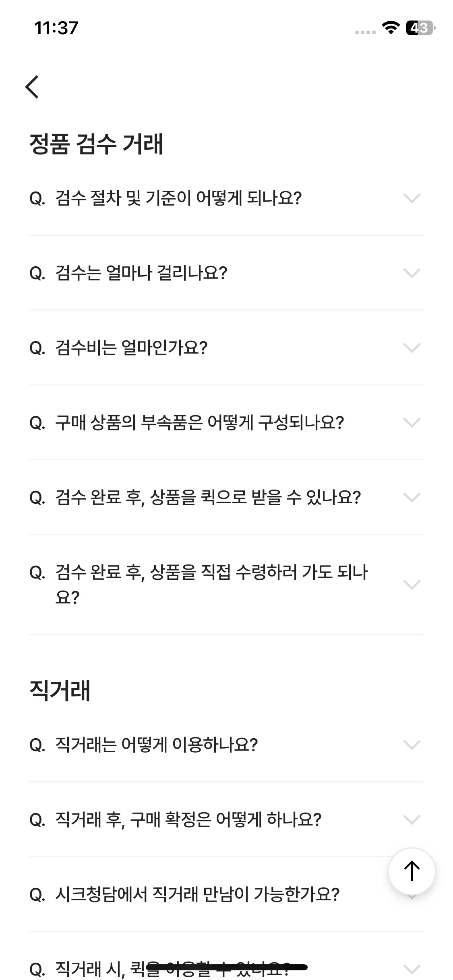Open question 직거래 후, 구매 확정은 어떻게 하나요
453x980 pixels.
tap(226, 819)
